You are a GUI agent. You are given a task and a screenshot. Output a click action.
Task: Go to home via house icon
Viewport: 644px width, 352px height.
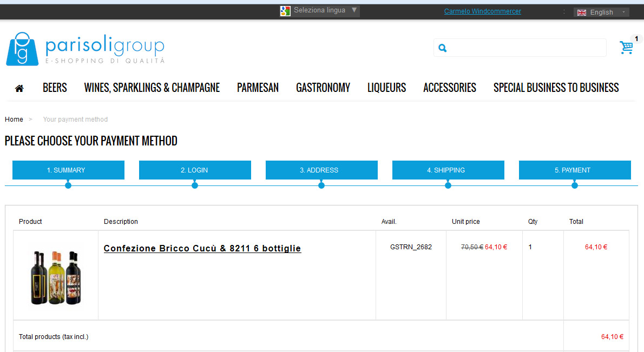point(19,88)
